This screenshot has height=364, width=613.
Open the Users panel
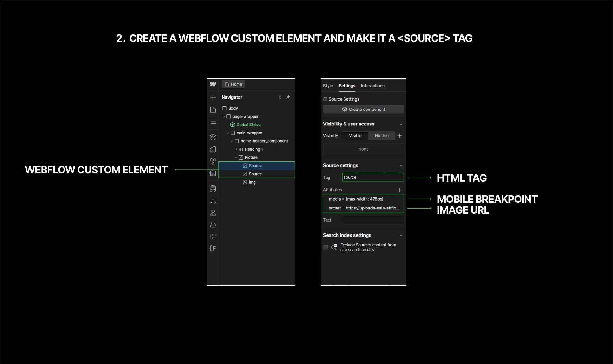[213, 213]
